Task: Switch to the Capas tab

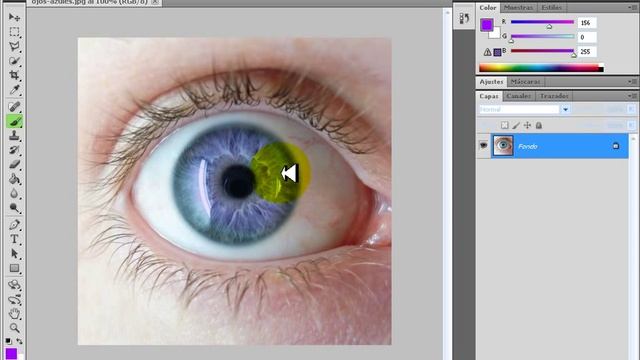Action: 489,96
